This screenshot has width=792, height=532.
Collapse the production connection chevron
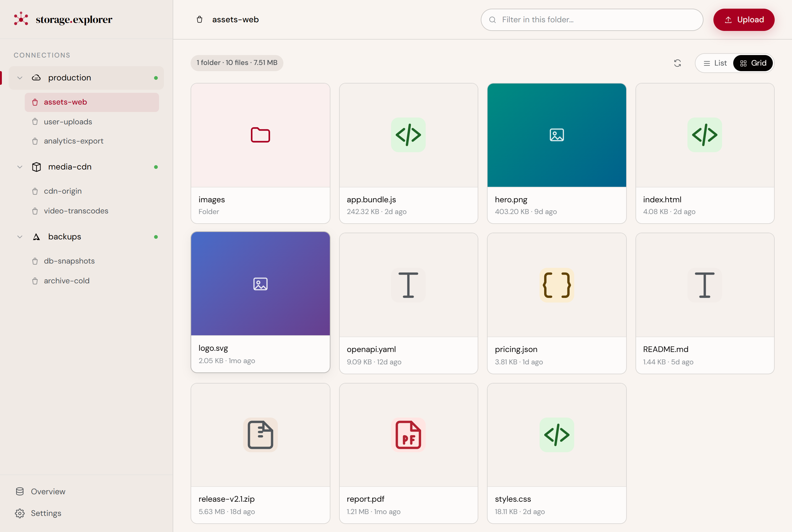(x=20, y=78)
